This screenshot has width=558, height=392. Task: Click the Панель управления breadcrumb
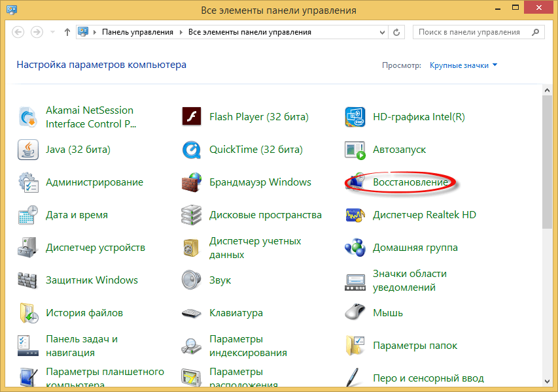click(x=137, y=33)
